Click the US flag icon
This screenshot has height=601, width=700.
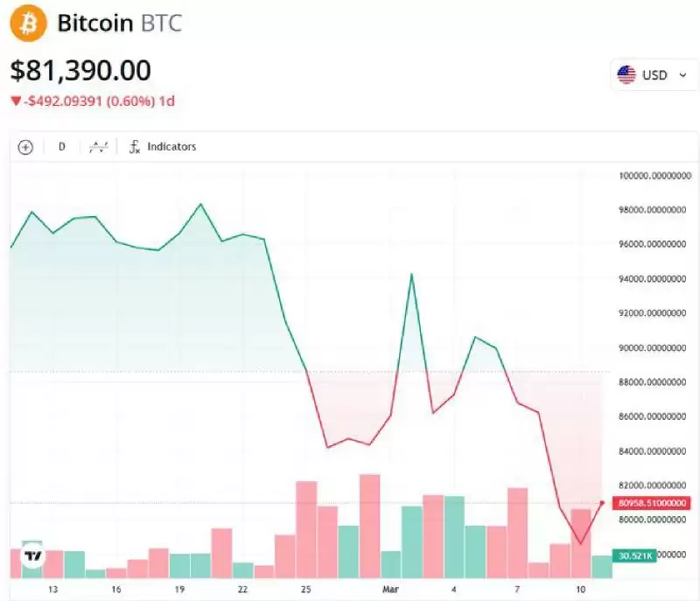[x=626, y=74]
